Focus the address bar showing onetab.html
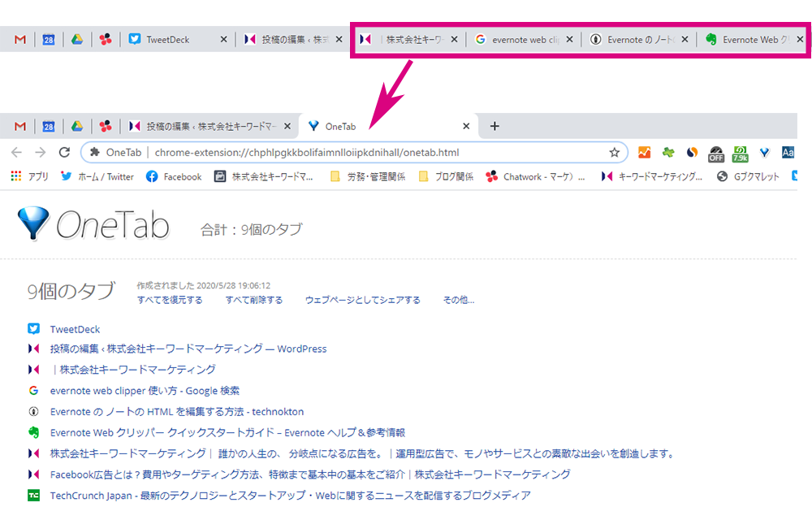 click(x=354, y=152)
